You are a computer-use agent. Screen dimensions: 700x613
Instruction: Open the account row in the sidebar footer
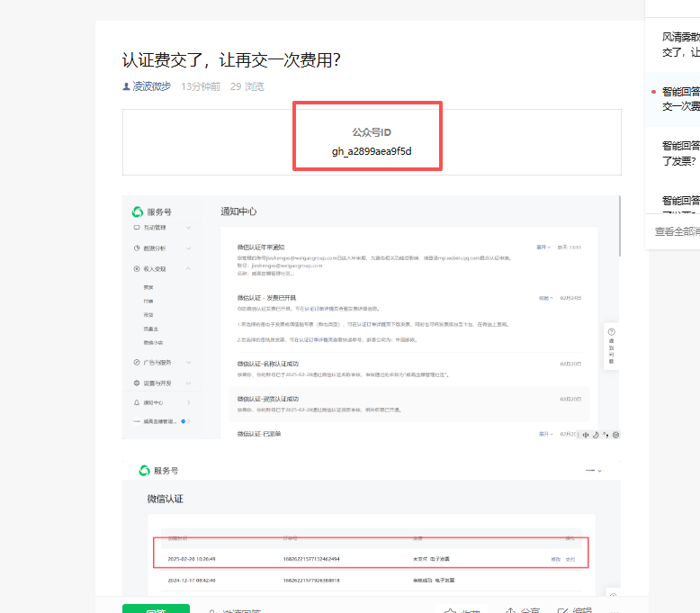coord(162,421)
